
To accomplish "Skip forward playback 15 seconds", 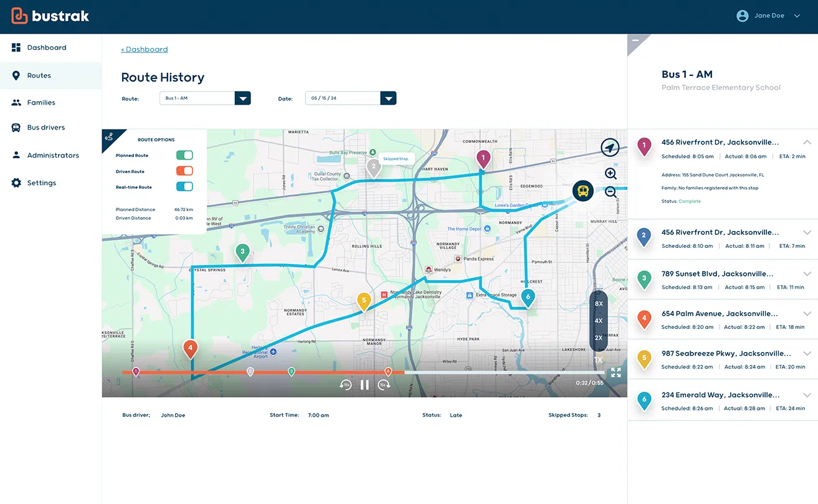I will point(384,385).
